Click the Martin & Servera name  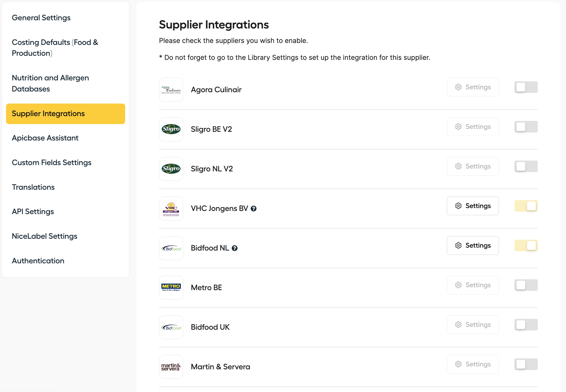220,367
